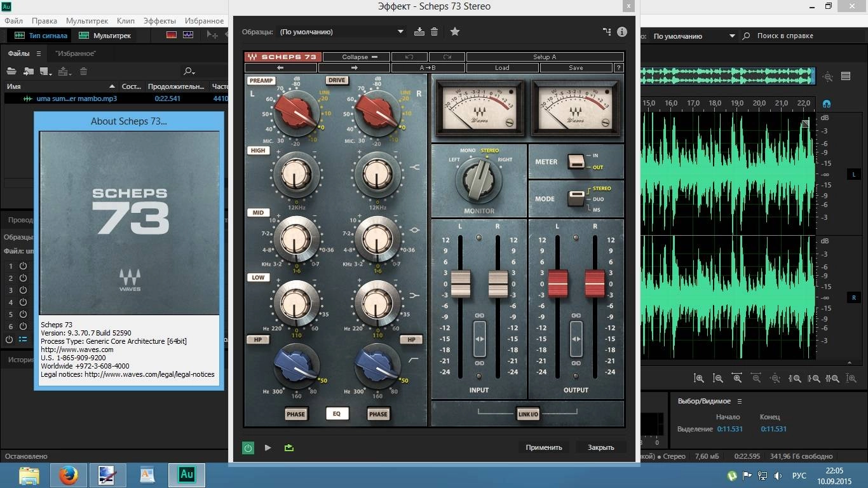Open Файлы panel menu
This screenshot has width=868, height=488.
click(39, 53)
